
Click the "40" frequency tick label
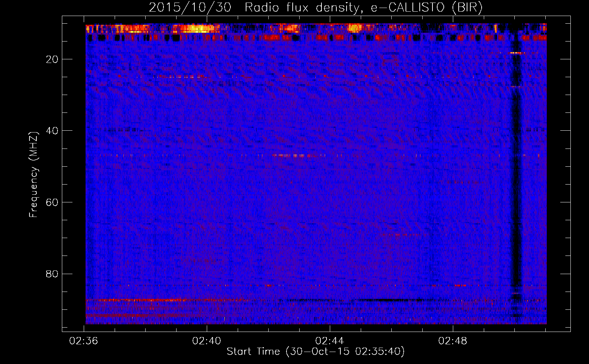click(x=52, y=130)
